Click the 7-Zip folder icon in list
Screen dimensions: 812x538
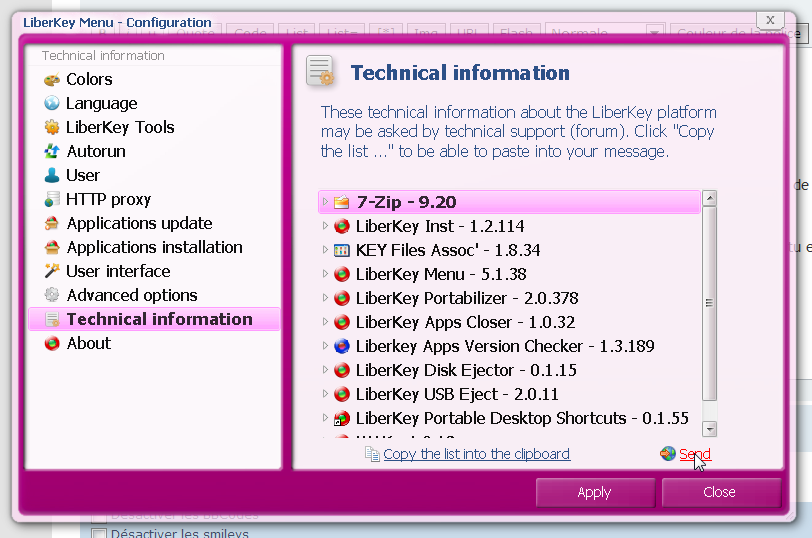(x=342, y=202)
